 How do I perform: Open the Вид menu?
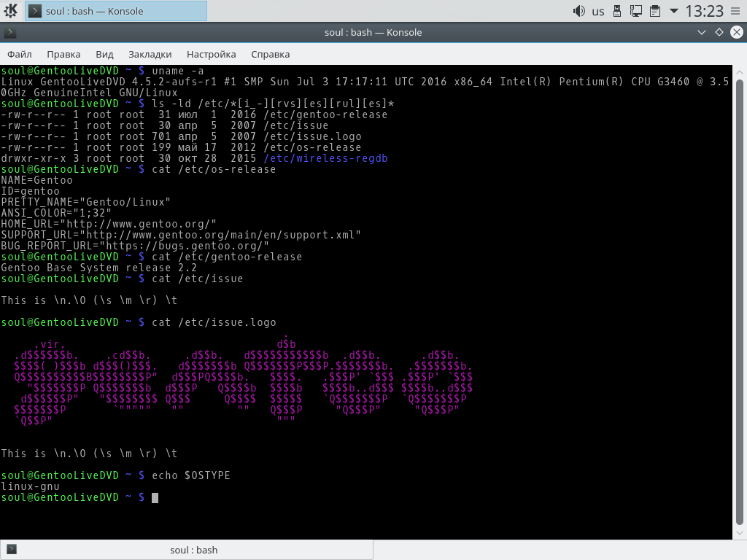tap(104, 54)
